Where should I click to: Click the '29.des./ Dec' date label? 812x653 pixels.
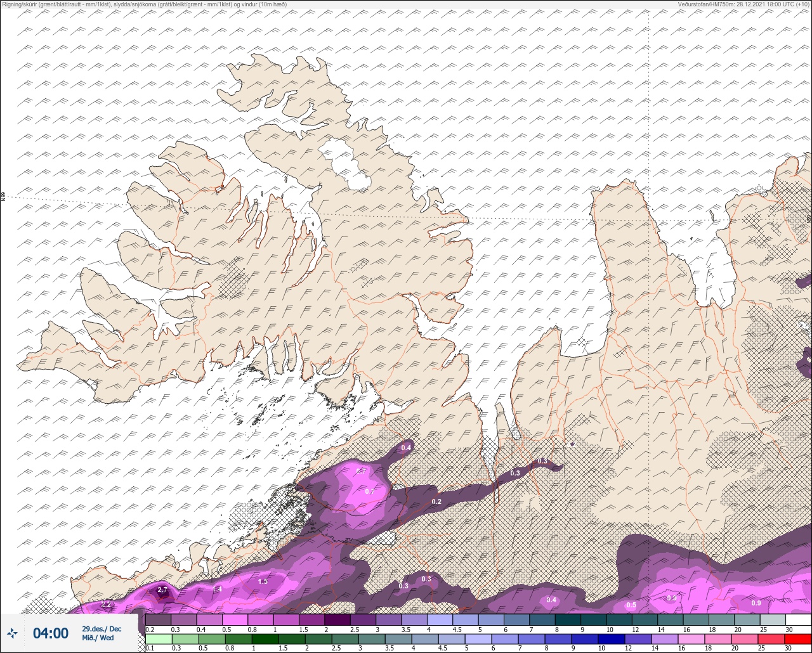(101, 628)
